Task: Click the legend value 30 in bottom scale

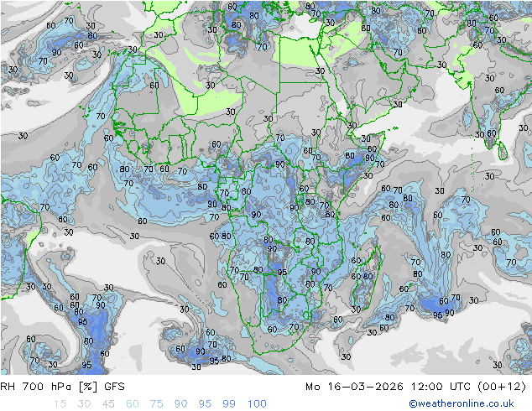Action: tap(84, 403)
